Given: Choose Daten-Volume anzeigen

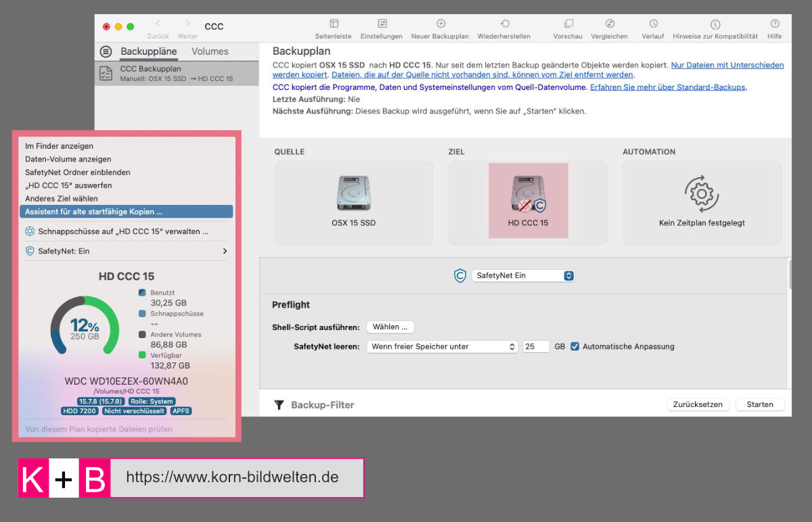Looking at the screenshot, I should pos(68,160).
